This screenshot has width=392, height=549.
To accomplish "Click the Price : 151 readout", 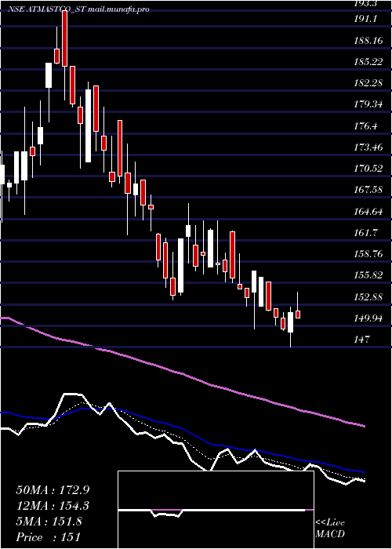I will coord(49,537).
